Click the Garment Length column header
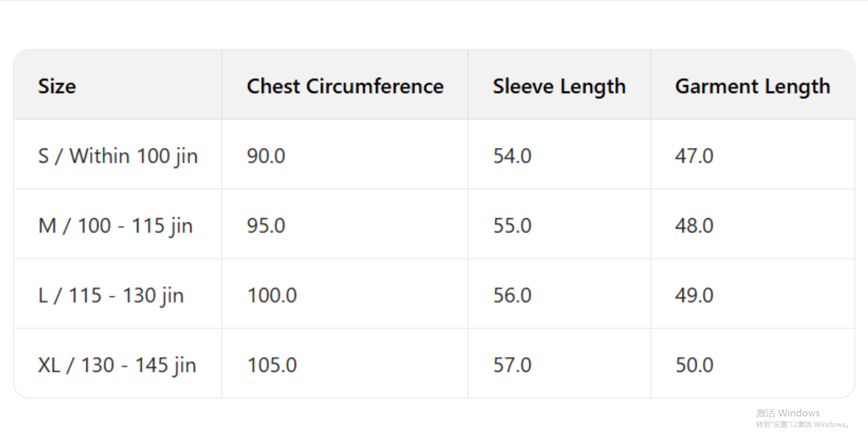868x445 pixels. (752, 87)
